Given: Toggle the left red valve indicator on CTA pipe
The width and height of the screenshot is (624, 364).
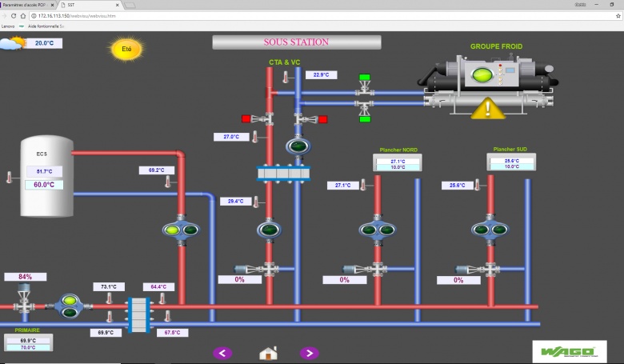Looking at the screenshot, I should pos(246,119).
